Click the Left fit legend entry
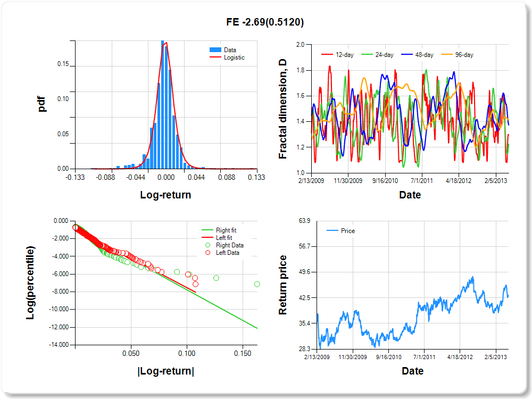Screen dimensions: 532x399 tap(217, 238)
